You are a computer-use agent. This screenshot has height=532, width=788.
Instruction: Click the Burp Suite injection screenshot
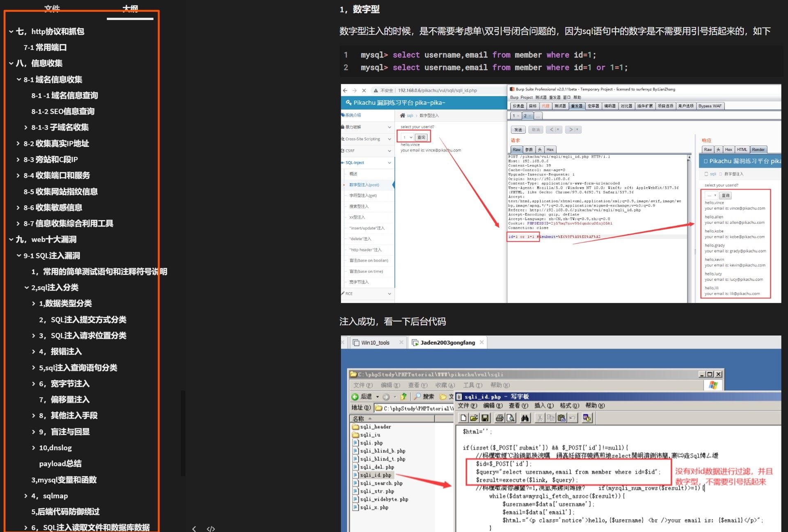[561, 194]
